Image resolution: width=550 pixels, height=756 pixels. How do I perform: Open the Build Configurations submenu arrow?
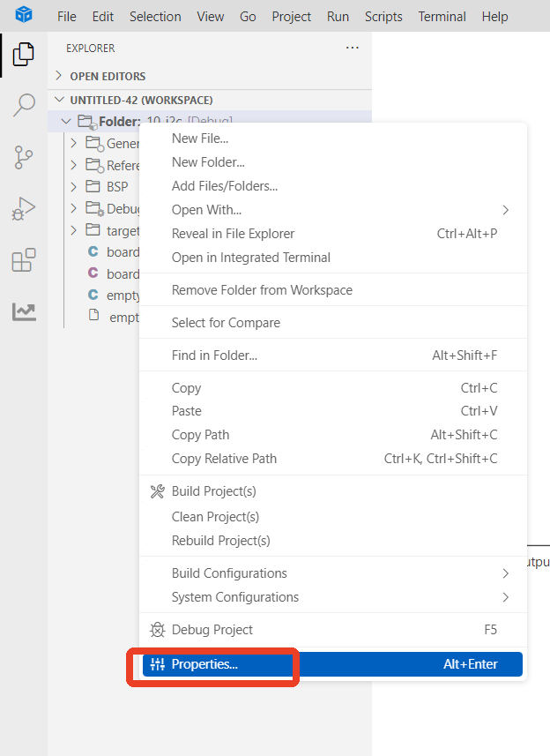click(x=505, y=573)
